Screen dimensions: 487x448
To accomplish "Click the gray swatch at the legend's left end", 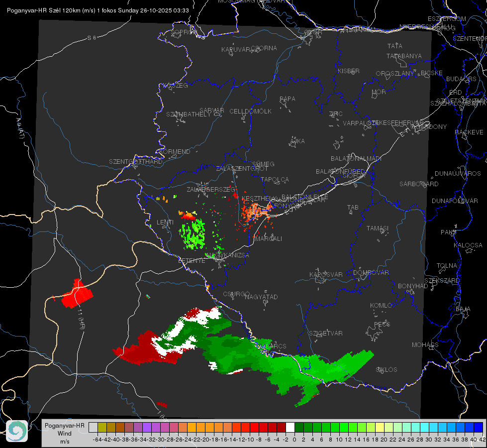I will point(93,427).
